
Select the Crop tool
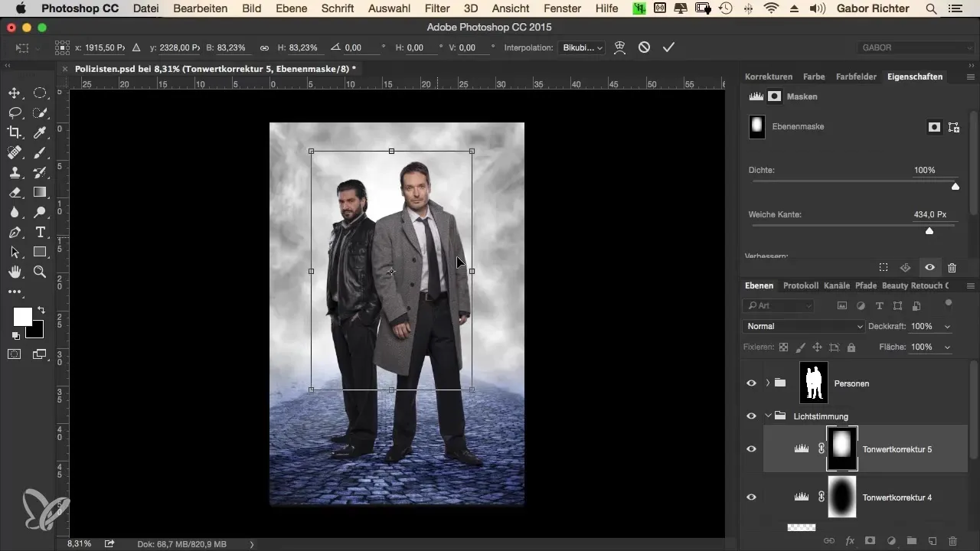pyautogui.click(x=15, y=132)
